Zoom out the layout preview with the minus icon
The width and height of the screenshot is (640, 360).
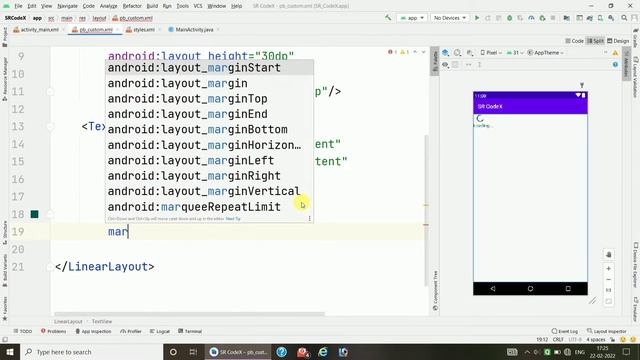click(609, 280)
